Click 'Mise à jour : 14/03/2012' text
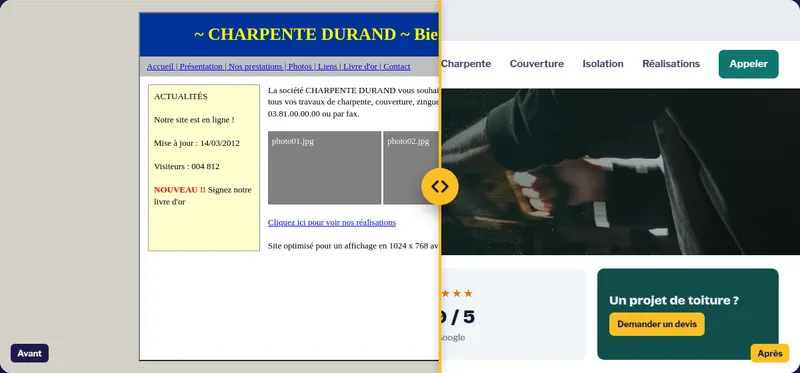This screenshot has width=800, height=373. pos(197,143)
